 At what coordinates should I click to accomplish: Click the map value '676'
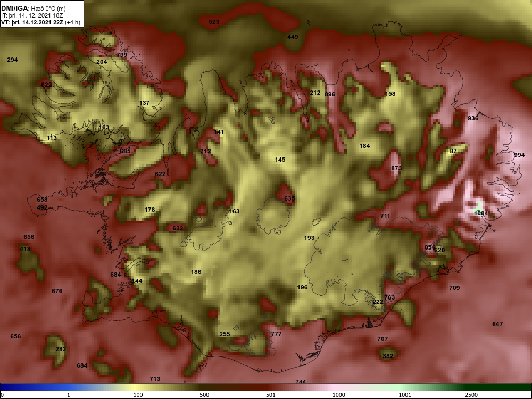click(x=57, y=291)
